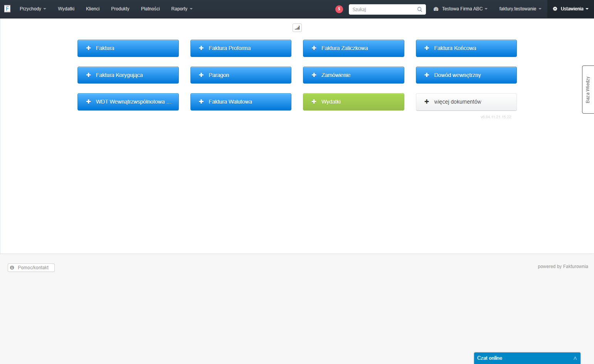This screenshot has width=594, height=364.
Task: Open the statistics chart icon
Action: tap(297, 28)
